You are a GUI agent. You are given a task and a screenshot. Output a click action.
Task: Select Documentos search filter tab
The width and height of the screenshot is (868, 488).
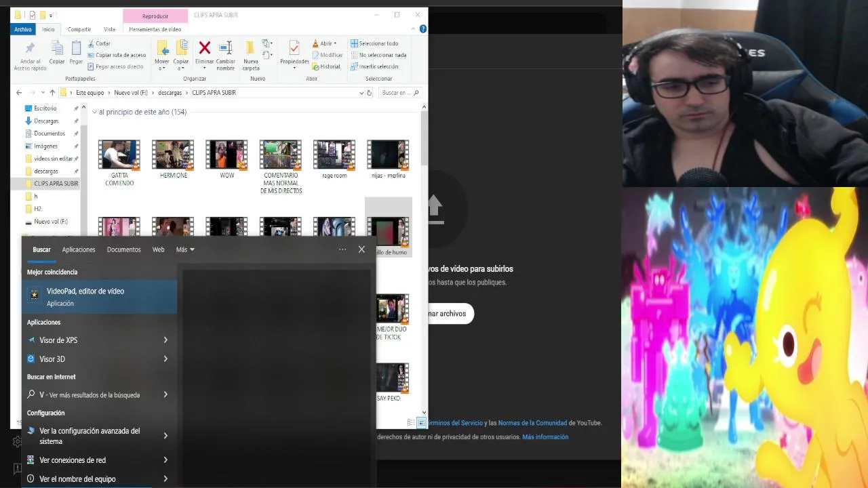point(123,249)
